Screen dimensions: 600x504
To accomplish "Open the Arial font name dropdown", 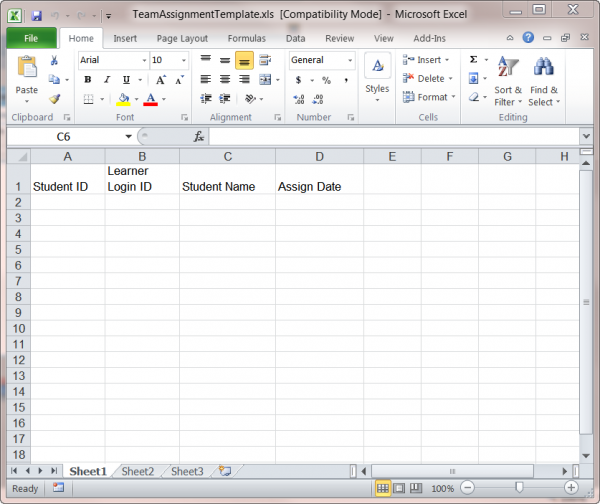I will (x=144, y=60).
